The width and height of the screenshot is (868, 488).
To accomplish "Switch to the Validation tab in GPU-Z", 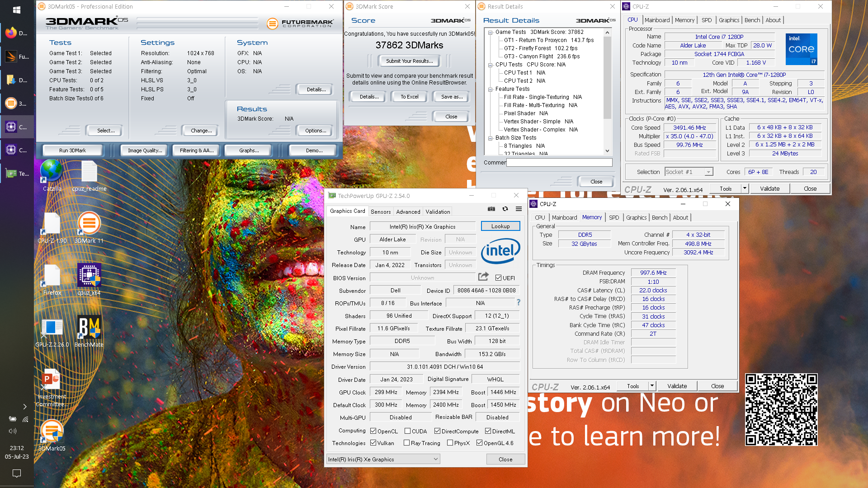I will pyautogui.click(x=438, y=211).
